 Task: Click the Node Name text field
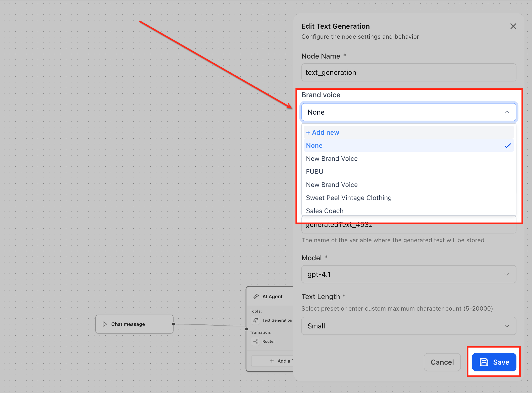(409, 72)
